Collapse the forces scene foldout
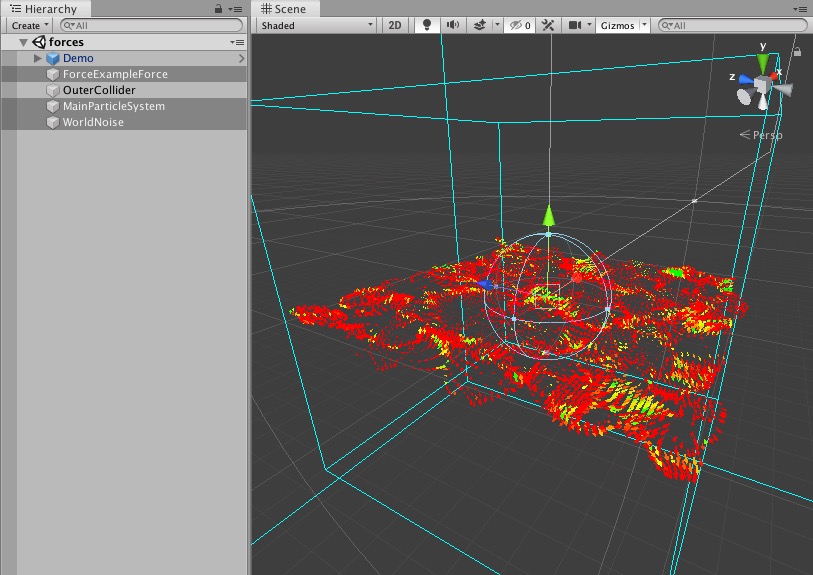This screenshot has width=813, height=575. tap(23, 42)
